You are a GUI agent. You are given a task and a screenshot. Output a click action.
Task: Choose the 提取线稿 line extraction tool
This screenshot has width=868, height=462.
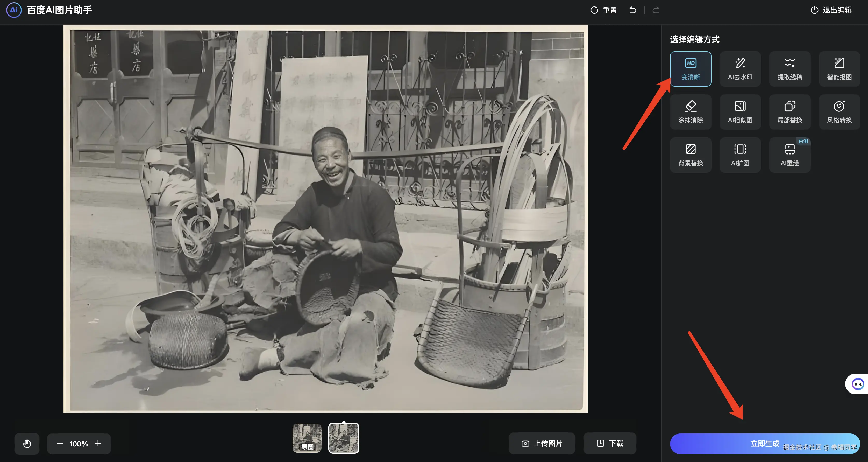789,69
